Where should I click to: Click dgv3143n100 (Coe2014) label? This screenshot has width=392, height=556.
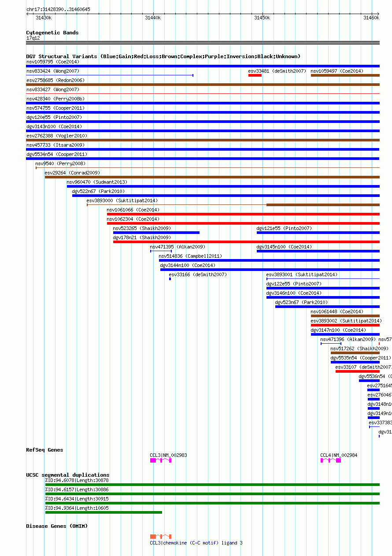[x=54, y=126]
